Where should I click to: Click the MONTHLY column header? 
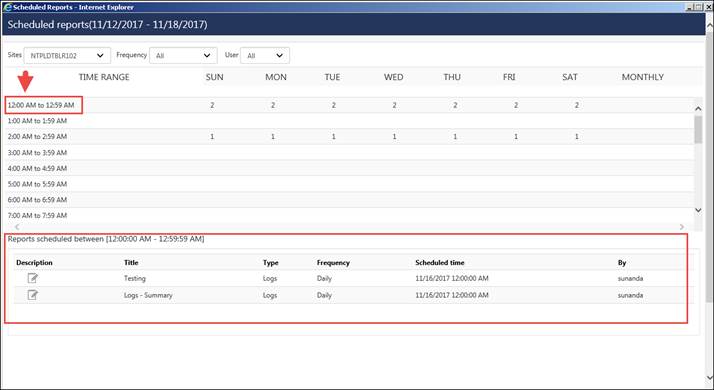(x=643, y=77)
